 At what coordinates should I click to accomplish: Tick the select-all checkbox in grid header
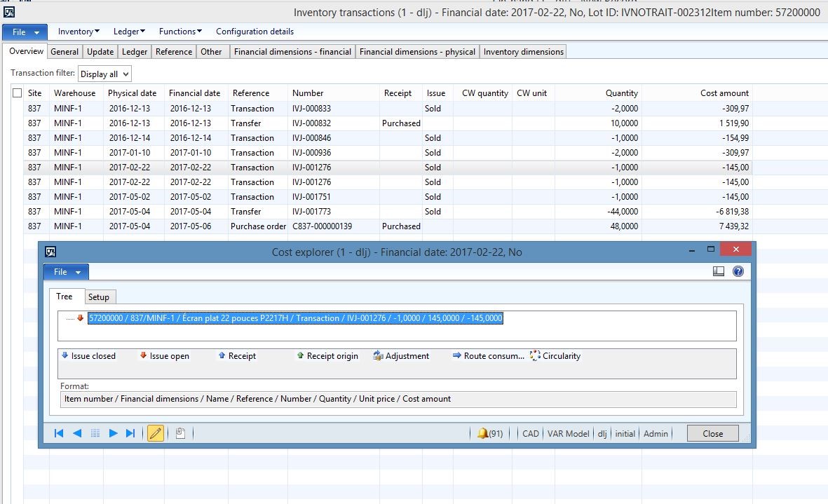click(x=18, y=93)
